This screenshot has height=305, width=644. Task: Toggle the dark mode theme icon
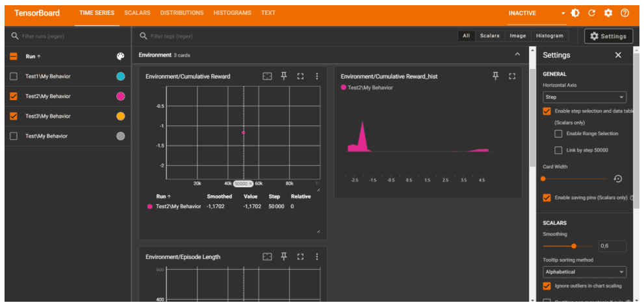pyautogui.click(x=575, y=13)
